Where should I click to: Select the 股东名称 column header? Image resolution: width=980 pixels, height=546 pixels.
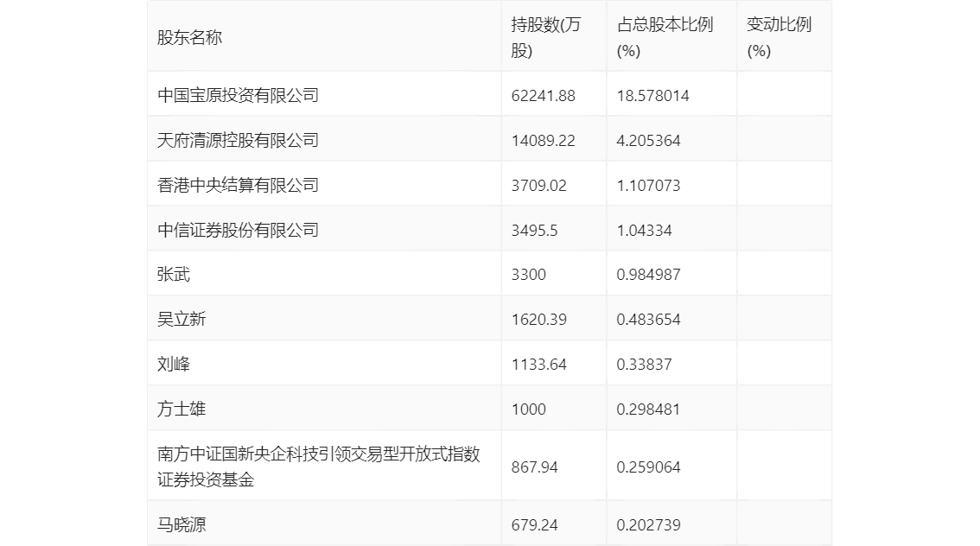click(189, 37)
